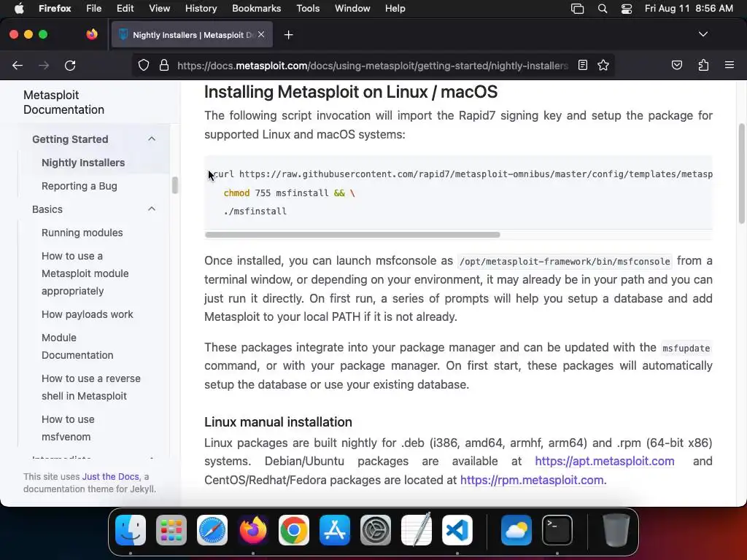Image resolution: width=747 pixels, height=560 pixels.
Task: Open Weather app from the Dock
Action: [x=516, y=530]
